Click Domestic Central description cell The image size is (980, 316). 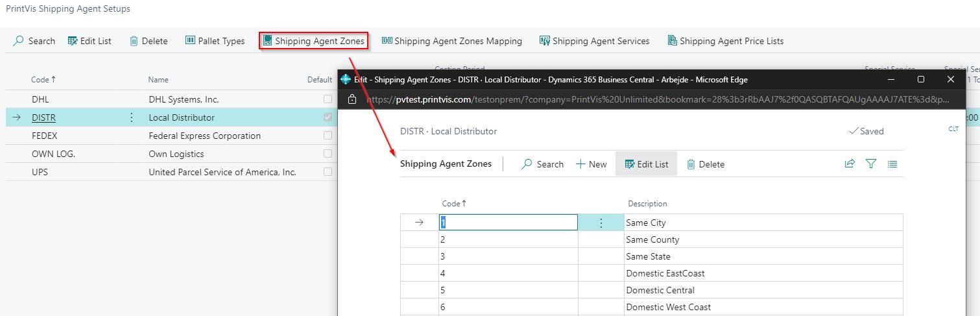point(763,290)
